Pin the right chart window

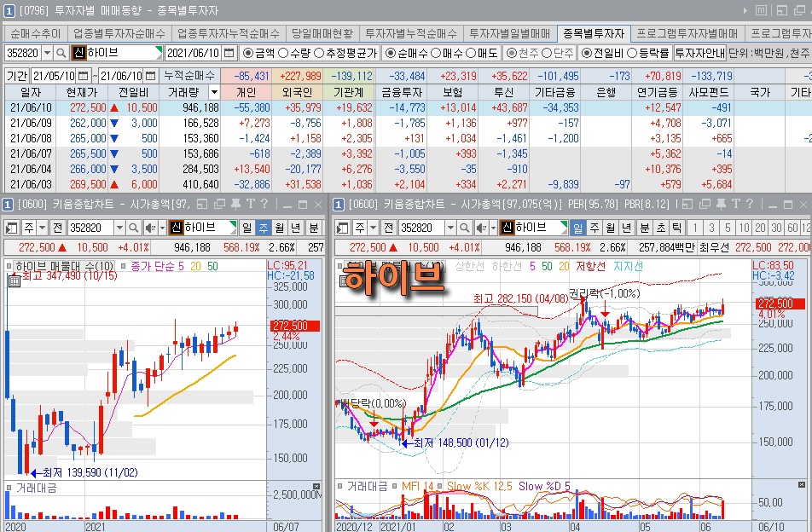(x=721, y=205)
